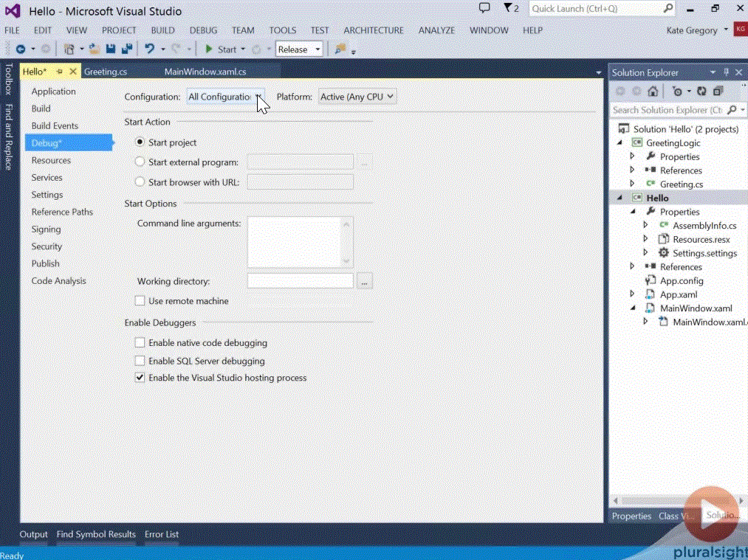Open the BUILD menu
Image resolution: width=748 pixels, height=560 pixels.
[162, 30]
